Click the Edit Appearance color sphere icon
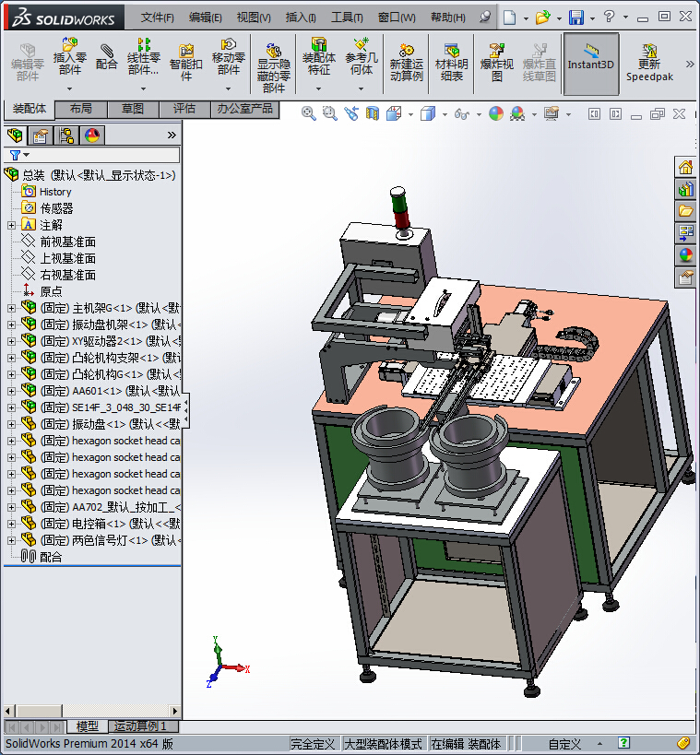 pyautogui.click(x=496, y=113)
